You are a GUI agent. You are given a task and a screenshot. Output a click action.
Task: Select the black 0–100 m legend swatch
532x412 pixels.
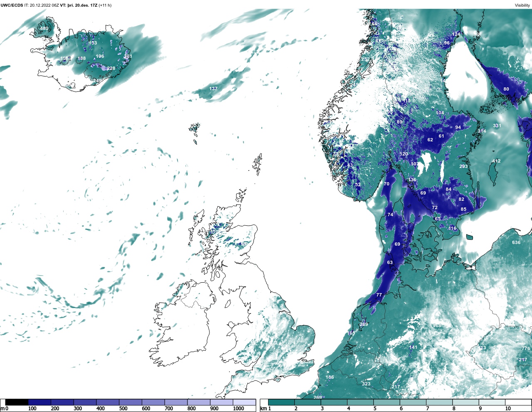point(17,402)
